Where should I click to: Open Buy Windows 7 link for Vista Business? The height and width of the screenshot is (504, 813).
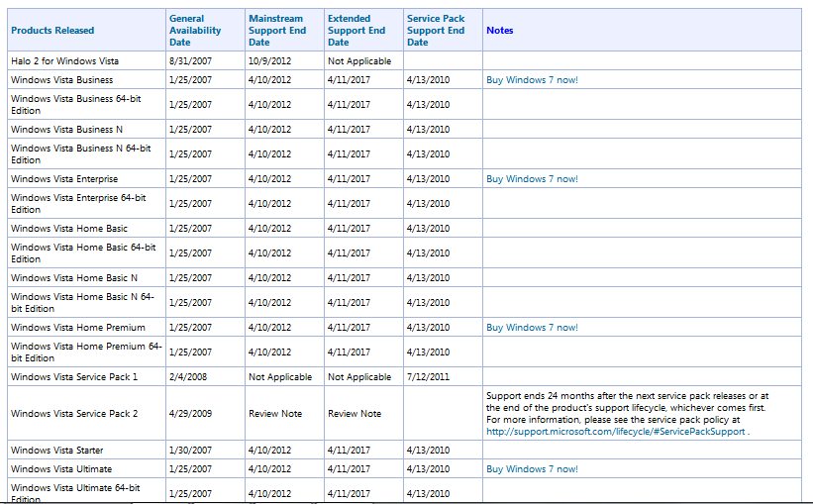532,80
